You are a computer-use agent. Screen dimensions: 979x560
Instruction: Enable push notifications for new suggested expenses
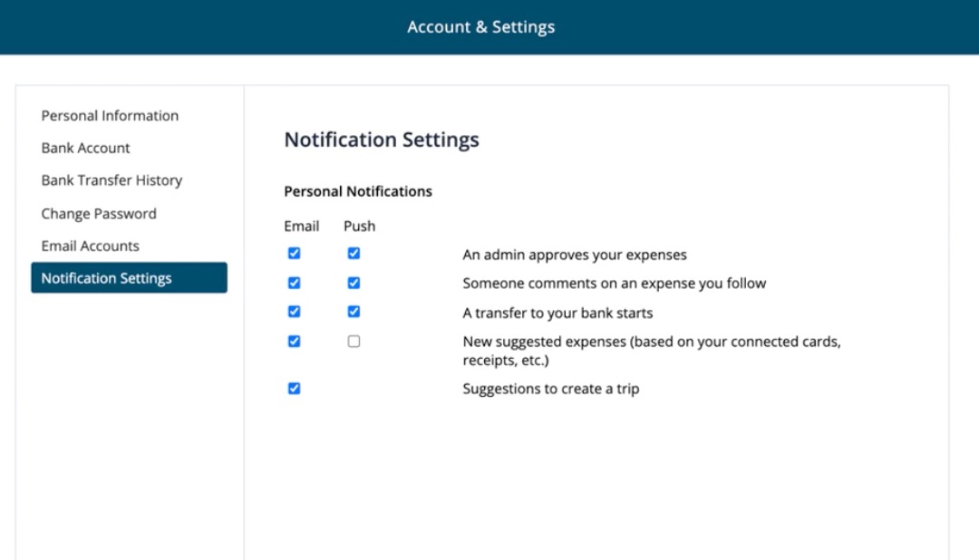coord(353,341)
